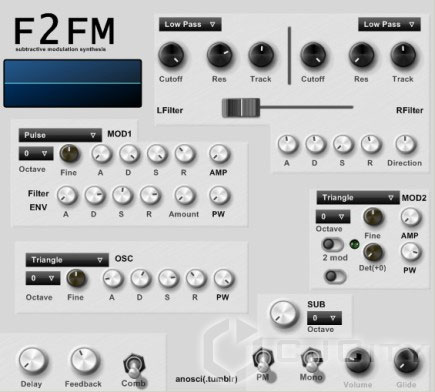Click the right filter Cutoff knob
Screen dimensions: 435x392
click(x=313, y=55)
